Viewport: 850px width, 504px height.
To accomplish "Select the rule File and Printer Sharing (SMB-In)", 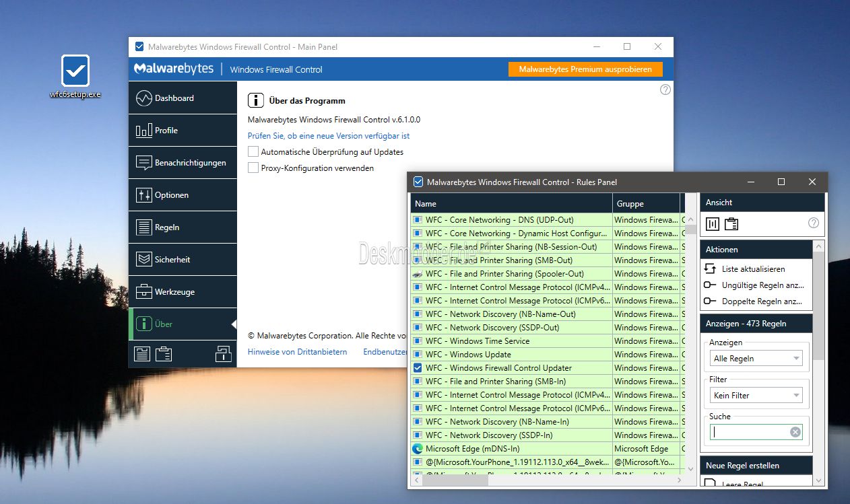I will pyautogui.click(x=511, y=382).
